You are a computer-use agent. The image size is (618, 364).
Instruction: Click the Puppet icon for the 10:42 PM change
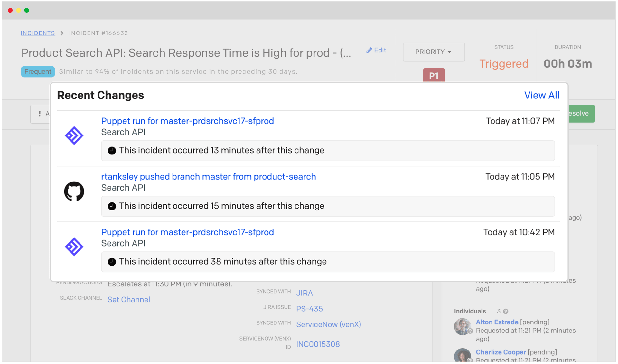coord(74,247)
